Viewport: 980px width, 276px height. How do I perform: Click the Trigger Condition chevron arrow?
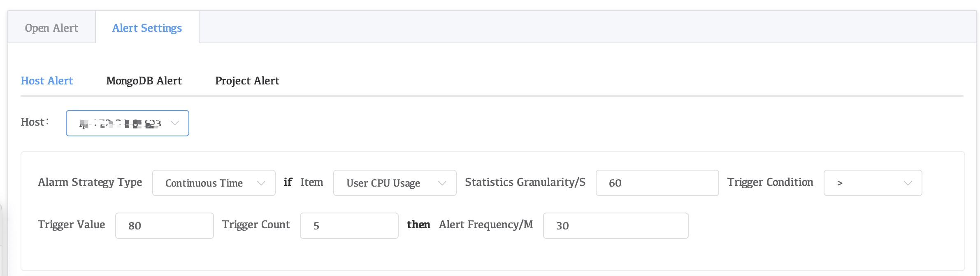(908, 183)
